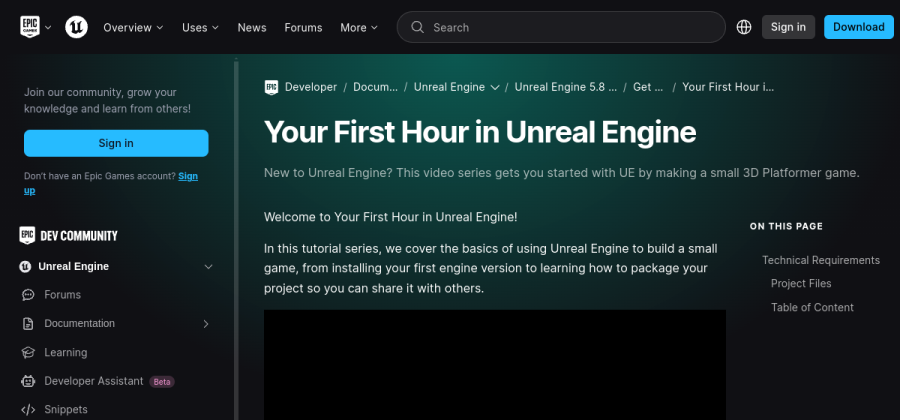Expand the Documentation submenu arrow
This screenshot has width=900, height=420.
tap(206, 324)
